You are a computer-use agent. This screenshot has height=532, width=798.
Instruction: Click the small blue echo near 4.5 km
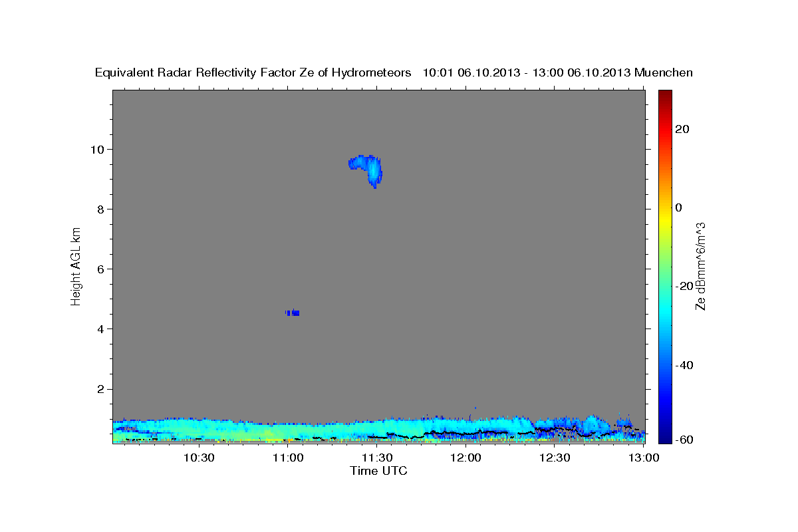pyautogui.click(x=293, y=313)
